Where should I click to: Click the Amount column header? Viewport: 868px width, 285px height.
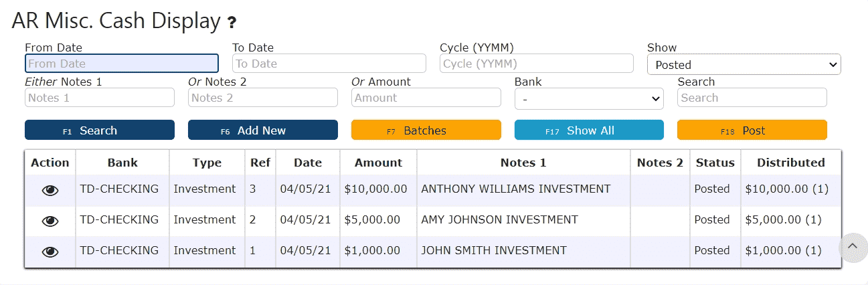point(378,163)
